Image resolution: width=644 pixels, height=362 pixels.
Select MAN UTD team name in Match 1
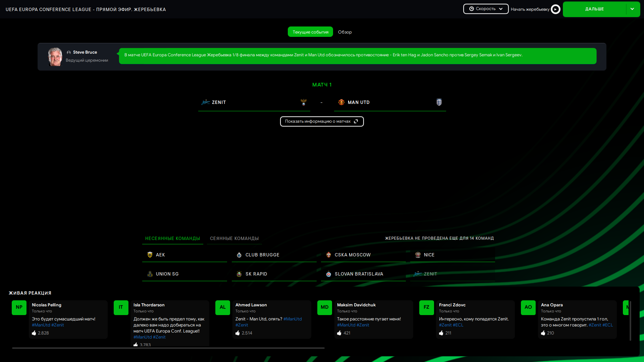point(359,102)
